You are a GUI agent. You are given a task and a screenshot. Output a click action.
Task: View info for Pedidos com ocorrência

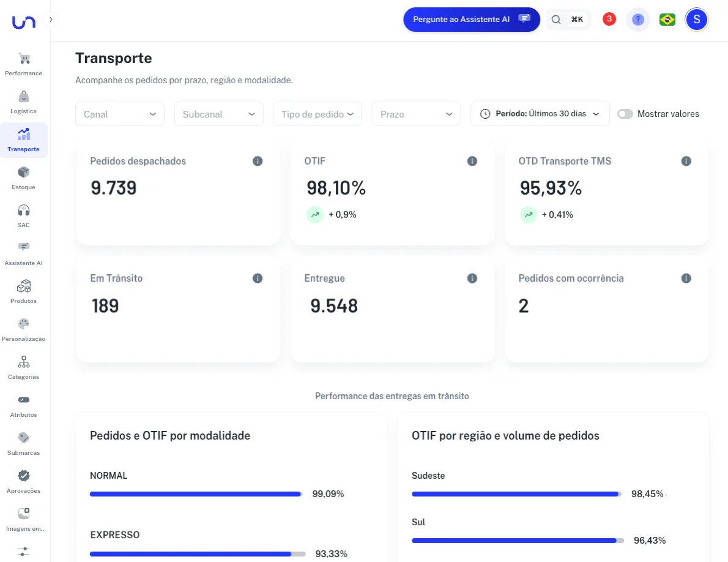click(x=686, y=278)
